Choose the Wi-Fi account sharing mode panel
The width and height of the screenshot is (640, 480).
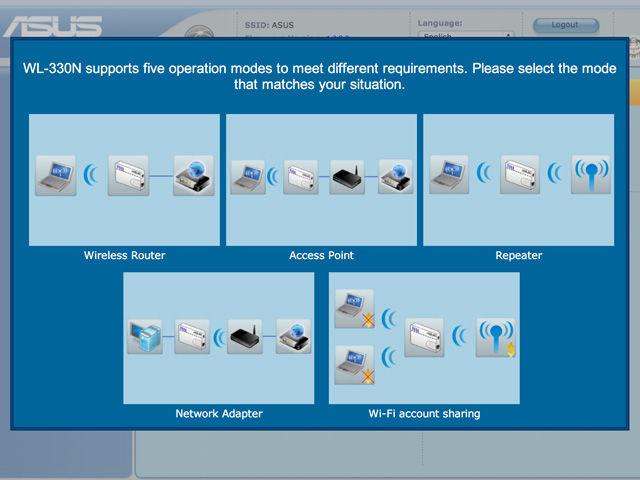click(424, 338)
